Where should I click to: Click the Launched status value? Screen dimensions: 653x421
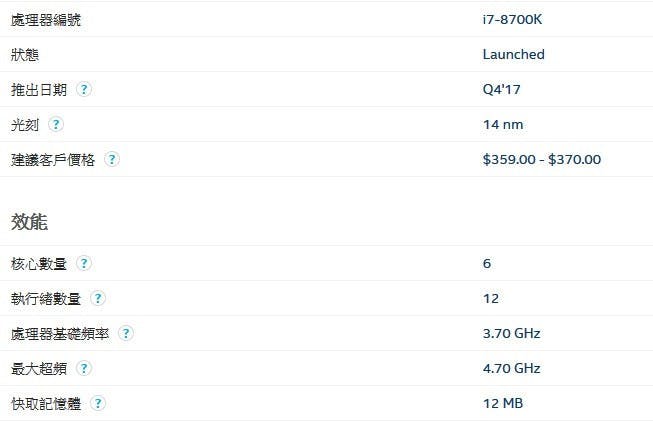click(513, 54)
